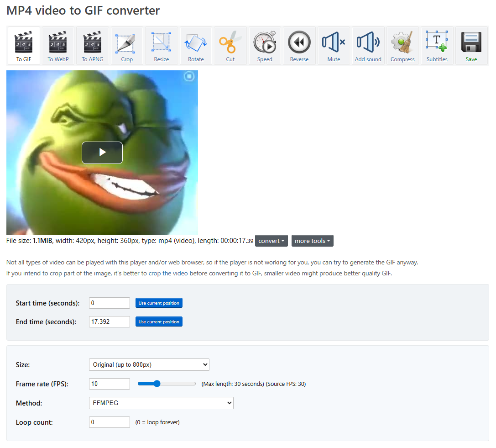Click the Frame rate slider

pos(167,384)
